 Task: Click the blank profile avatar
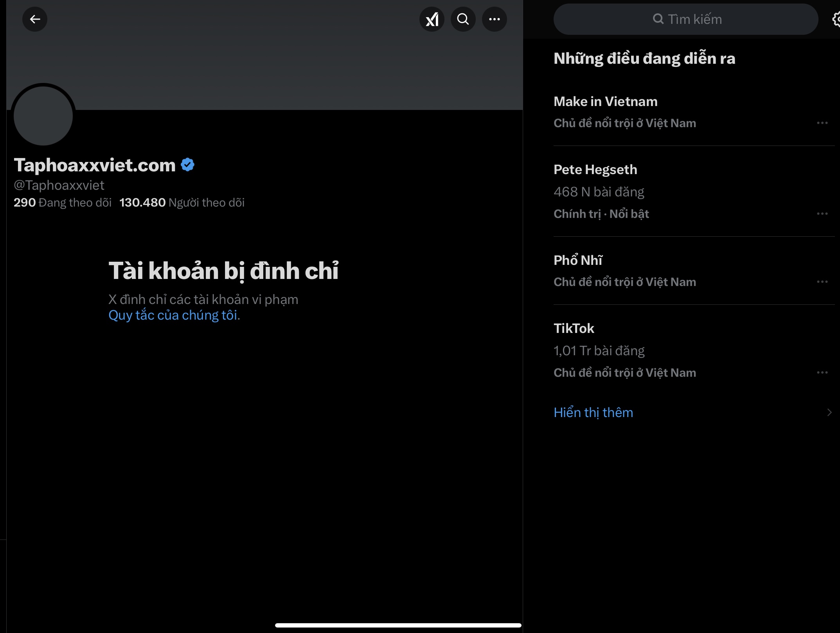pos(43,116)
